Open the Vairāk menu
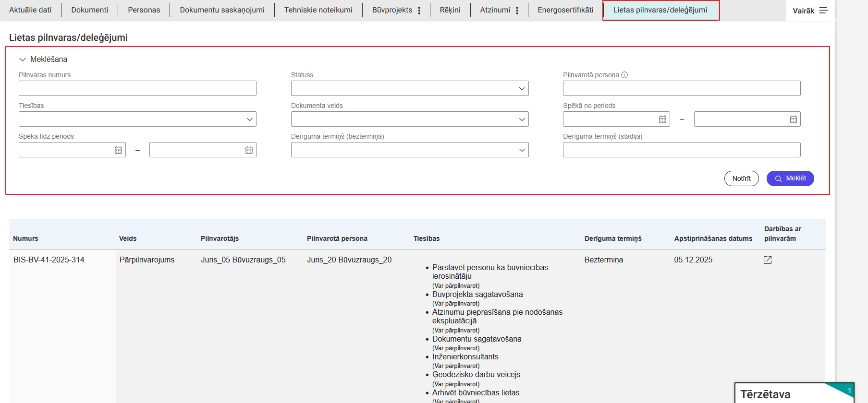Image resolution: width=868 pixels, height=403 pixels. 810,11
